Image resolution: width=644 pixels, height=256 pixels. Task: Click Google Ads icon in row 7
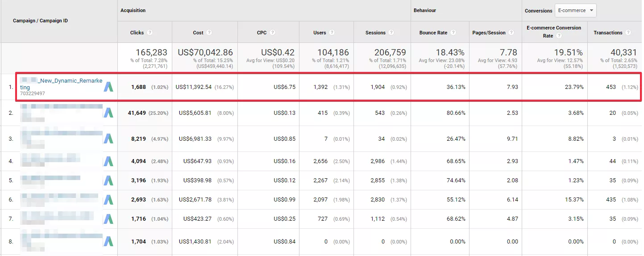pos(108,219)
